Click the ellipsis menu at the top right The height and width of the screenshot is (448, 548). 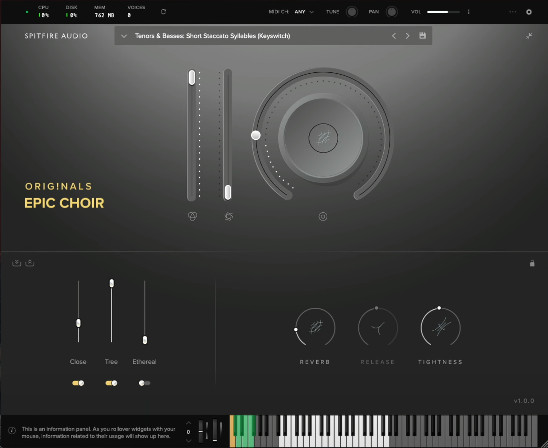coord(513,12)
